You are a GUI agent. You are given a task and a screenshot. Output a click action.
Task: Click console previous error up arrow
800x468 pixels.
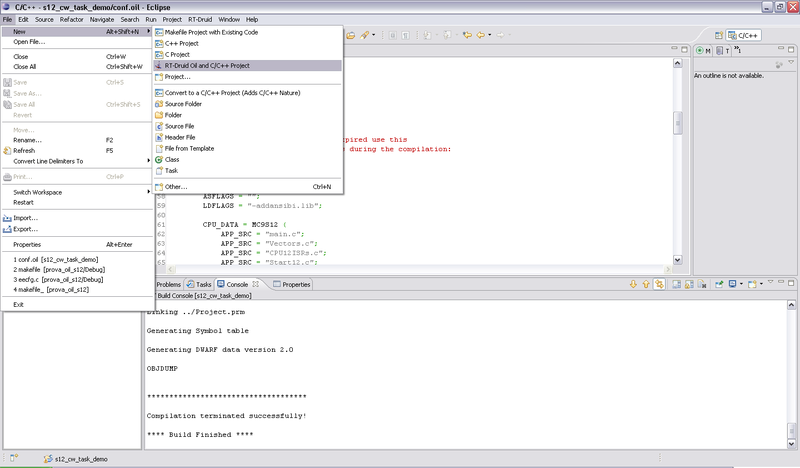coord(646,284)
